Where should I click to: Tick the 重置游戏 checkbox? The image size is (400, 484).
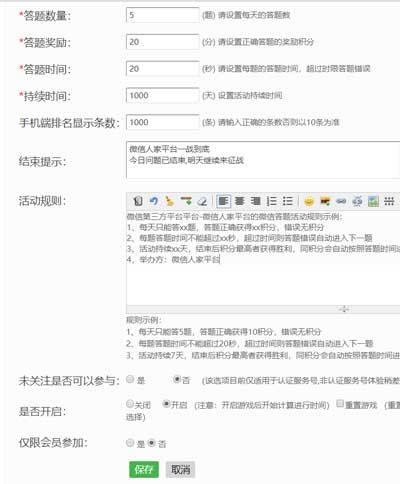pyautogui.click(x=340, y=404)
